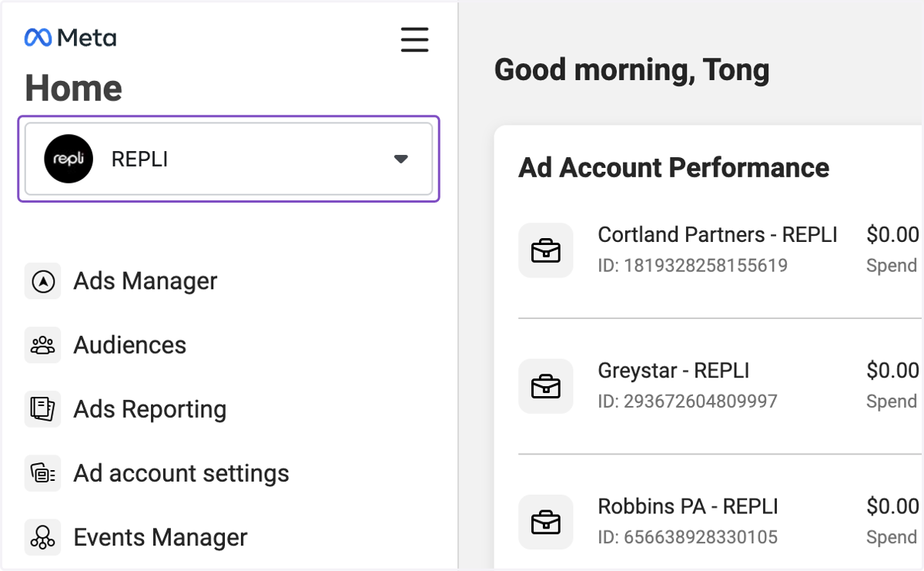Click the Ad Account Performance heading
This screenshot has height=571, width=924.
tap(675, 167)
